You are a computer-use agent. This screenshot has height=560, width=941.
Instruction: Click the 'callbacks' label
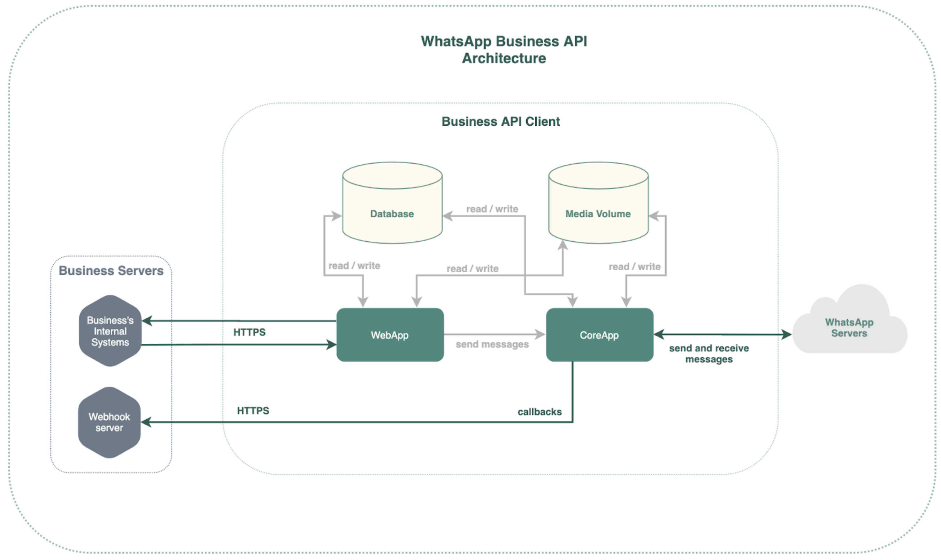point(540,412)
